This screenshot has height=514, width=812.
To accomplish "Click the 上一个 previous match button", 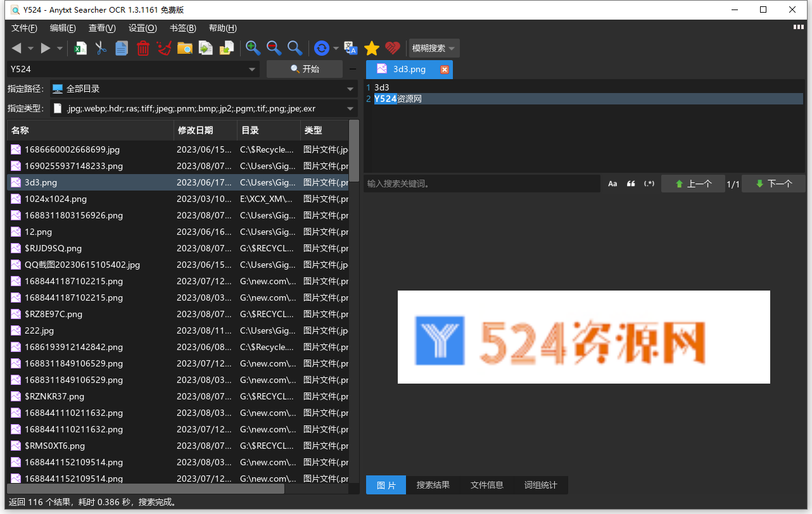I will 693,184.
